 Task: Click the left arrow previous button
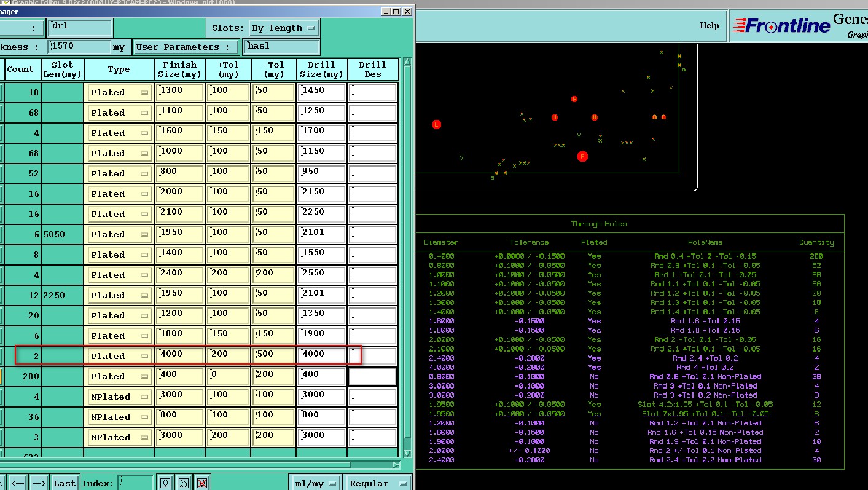tap(17, 483)
